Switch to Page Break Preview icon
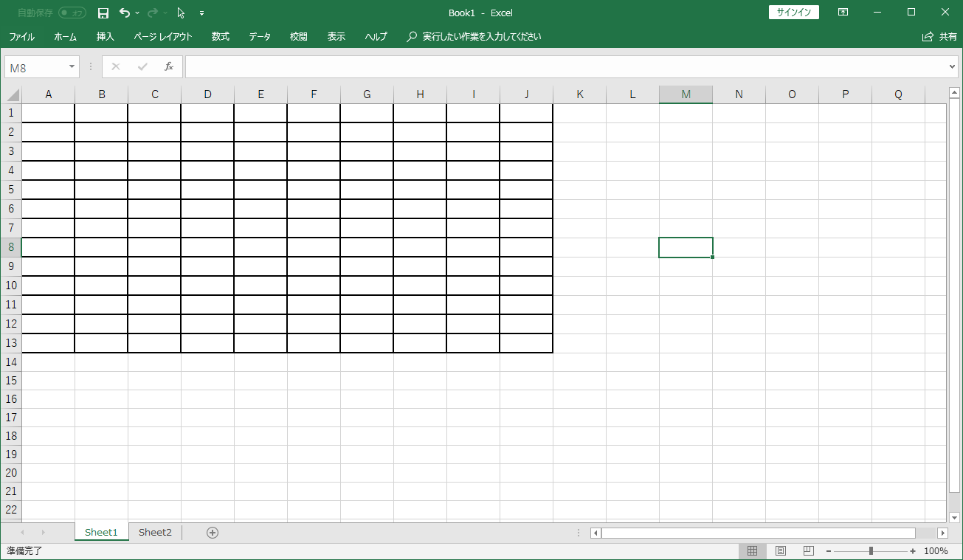Screen dimensions: 963x560 coord(808,551)
